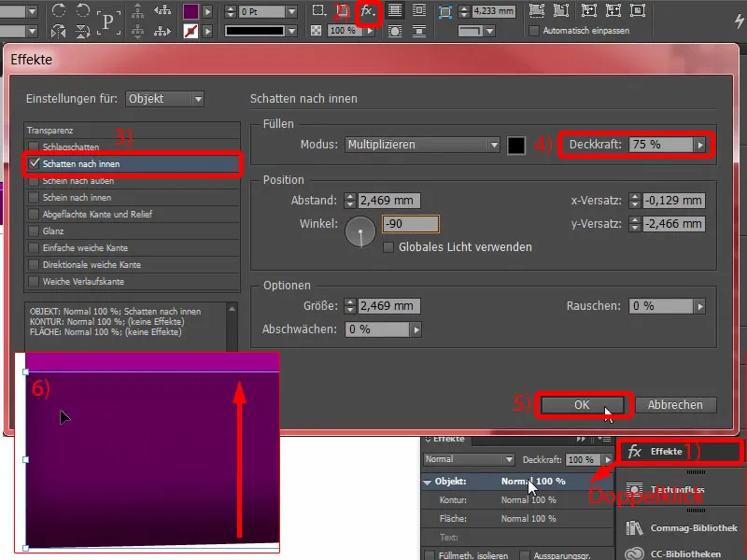This screenshot has height=560, width=747.
Task: Open Effekte panel in side dock
Action: [x=680, y=452]
